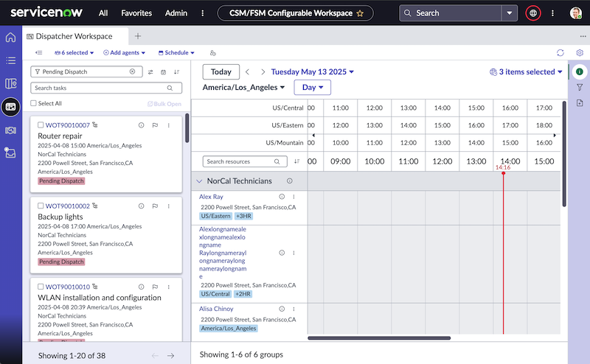Open the Alisa Chinoy agent link
The height and width of the screenshot is (364, 590).
216,309
